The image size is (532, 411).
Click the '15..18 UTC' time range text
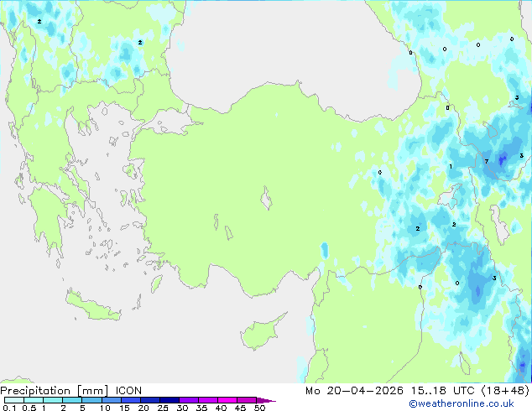(x=442, y=391)
